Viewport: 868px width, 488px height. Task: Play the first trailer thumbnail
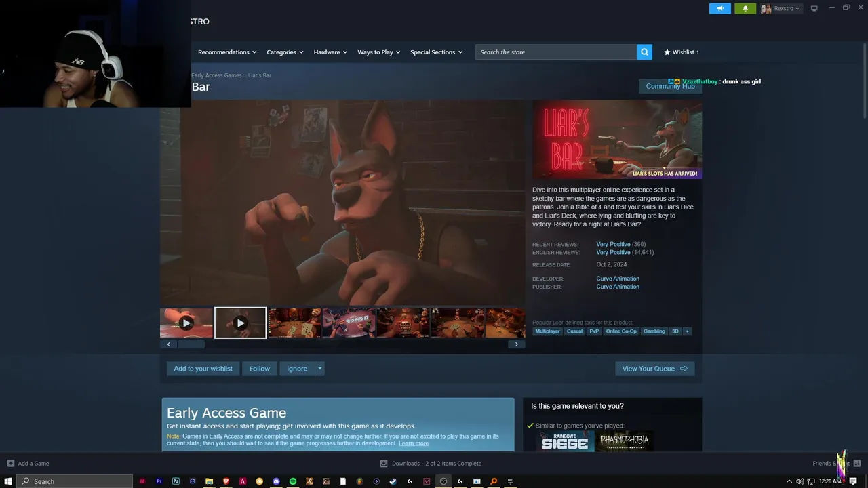pos(186,323)
